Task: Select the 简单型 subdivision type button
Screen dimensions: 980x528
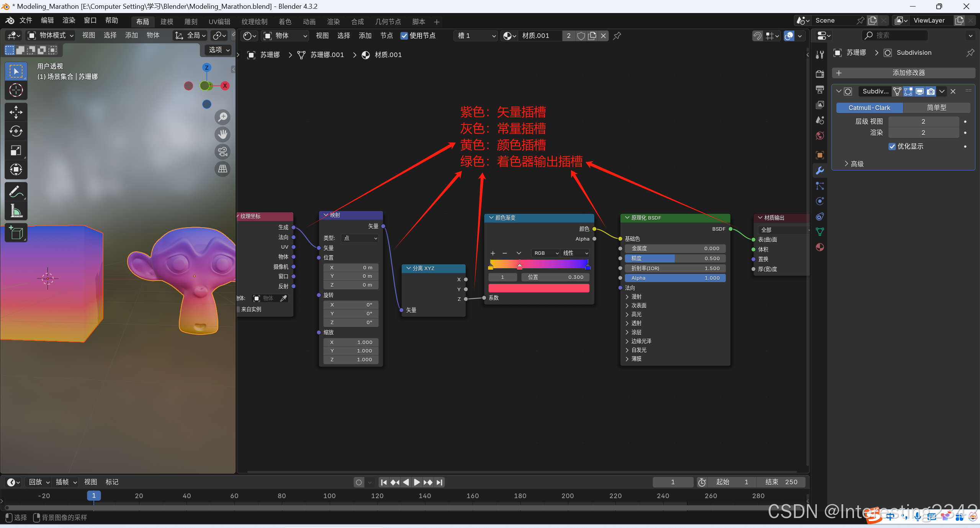Action: click(936, 108)
